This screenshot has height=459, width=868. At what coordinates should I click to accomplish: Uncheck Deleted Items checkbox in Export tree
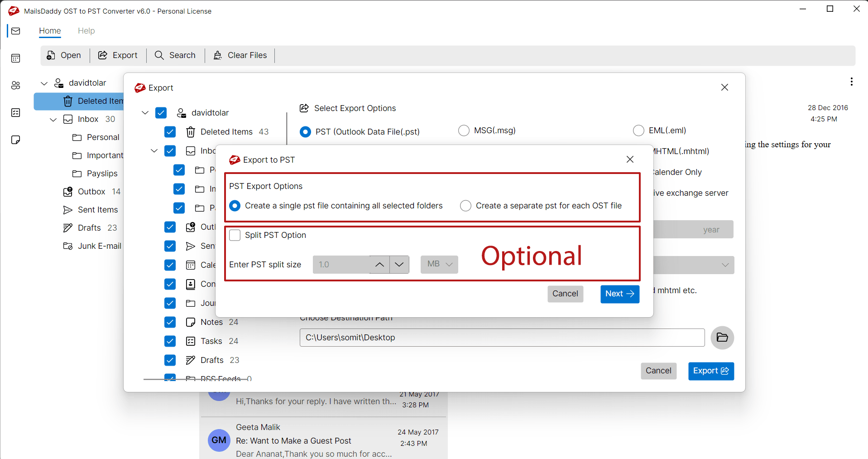point(170,132)
